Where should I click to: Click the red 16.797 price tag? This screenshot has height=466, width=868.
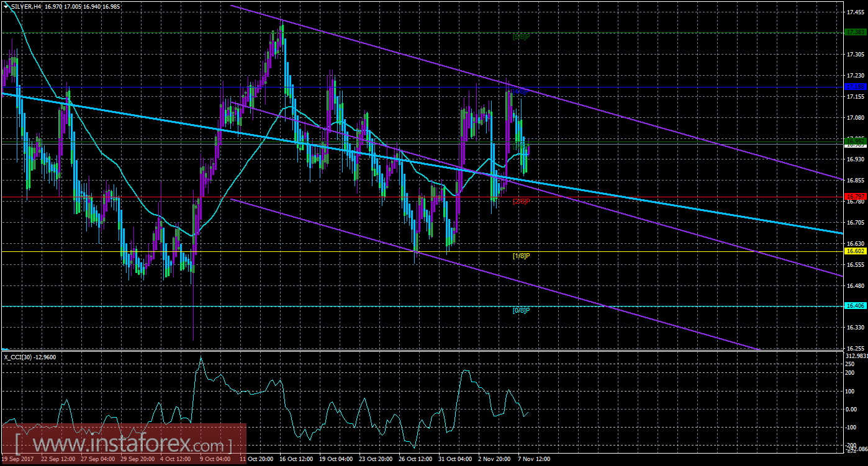(855, 197)
